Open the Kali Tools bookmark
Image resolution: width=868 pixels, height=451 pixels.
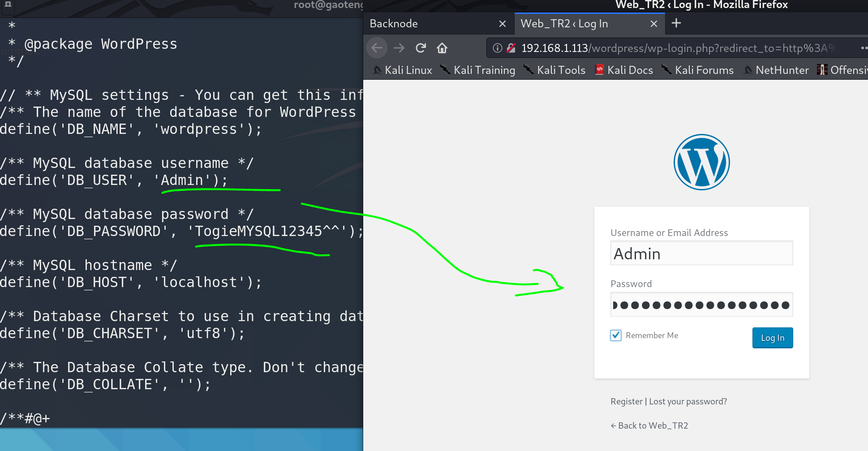[555, 70]
